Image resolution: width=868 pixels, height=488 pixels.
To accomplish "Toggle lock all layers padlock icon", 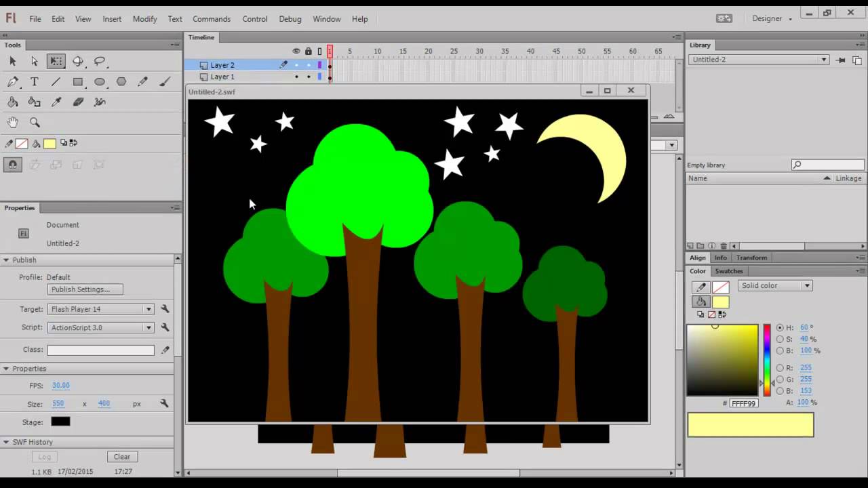I will 309,52.
